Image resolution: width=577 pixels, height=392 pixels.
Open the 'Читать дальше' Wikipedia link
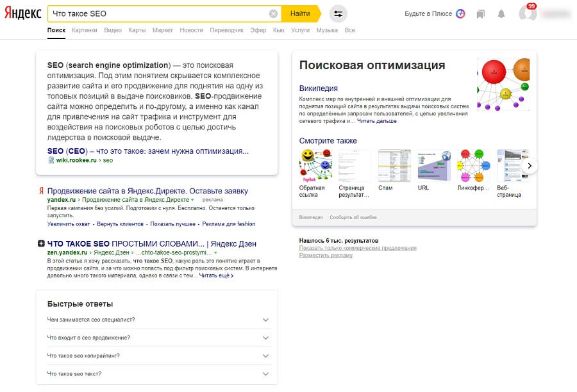[376, 121]
